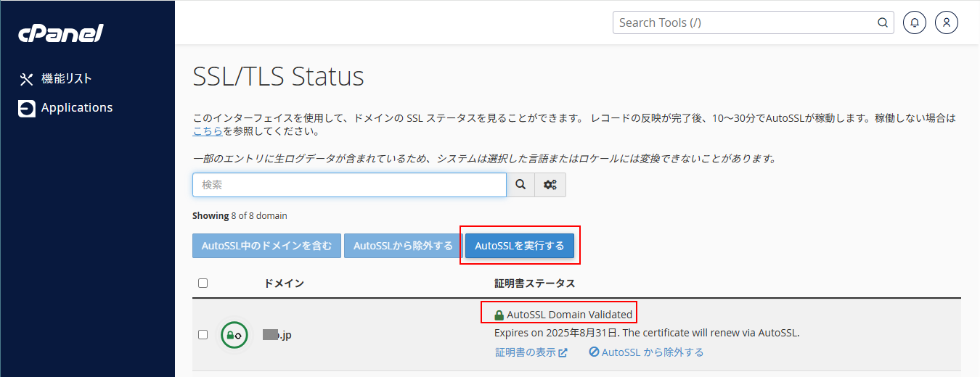This screenshot has width=980, height=377.
Task: Check the .jp domain row checkbox
Action: [x=203, y=334]
